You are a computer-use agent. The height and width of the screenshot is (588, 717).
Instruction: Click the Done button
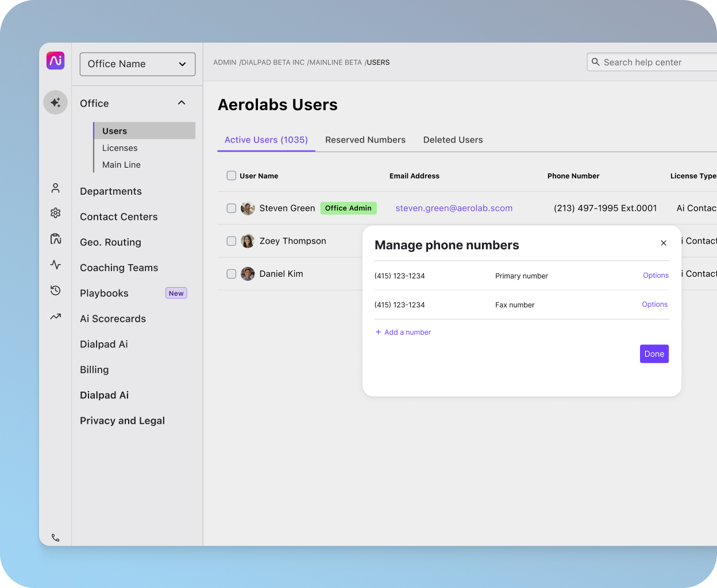(654, 354)
